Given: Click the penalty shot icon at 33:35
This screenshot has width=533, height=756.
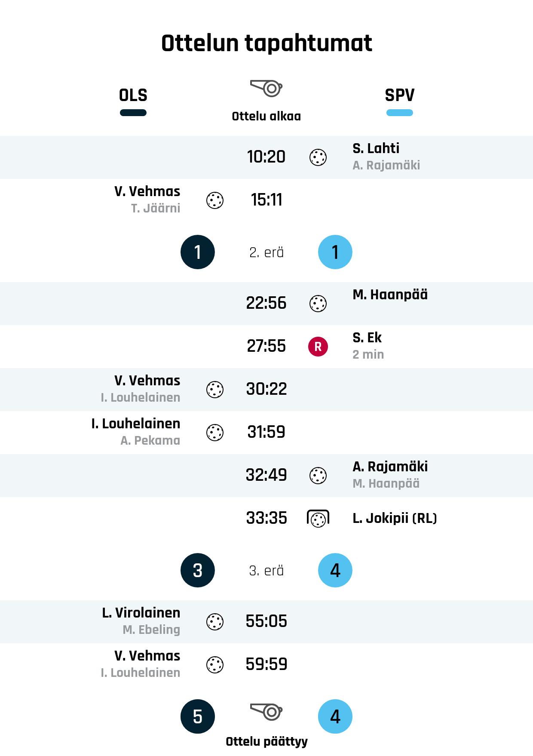Looking at the screenshot, I should pos(318,519).
